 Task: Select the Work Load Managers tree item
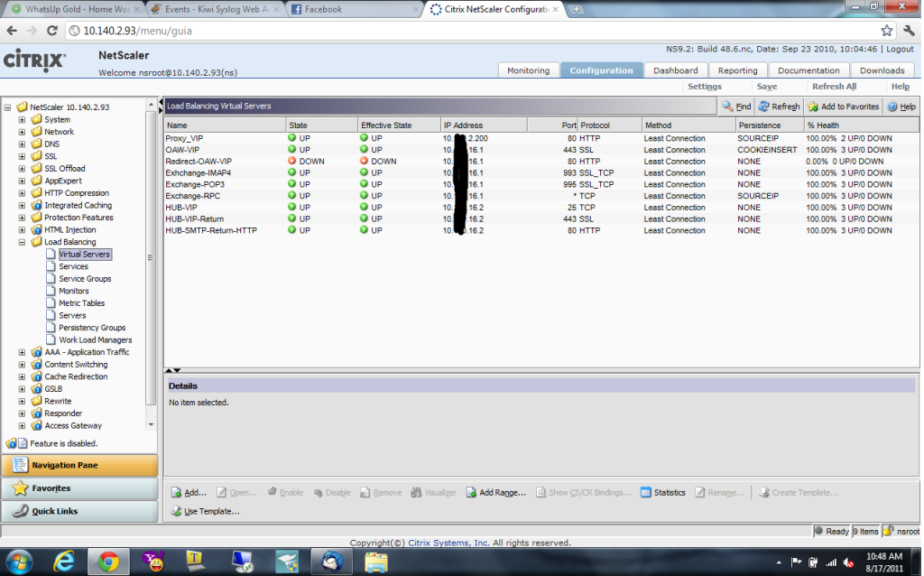(x=95, y=340)
